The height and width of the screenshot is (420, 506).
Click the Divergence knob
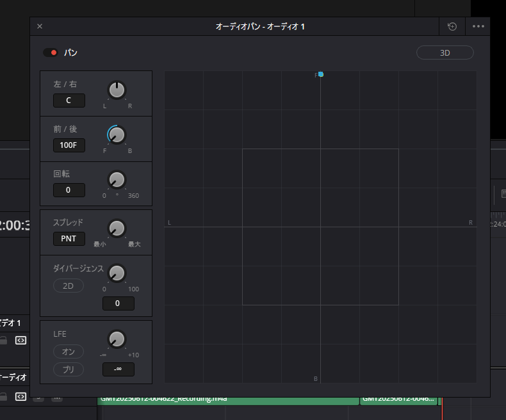[x=117, y=273]
